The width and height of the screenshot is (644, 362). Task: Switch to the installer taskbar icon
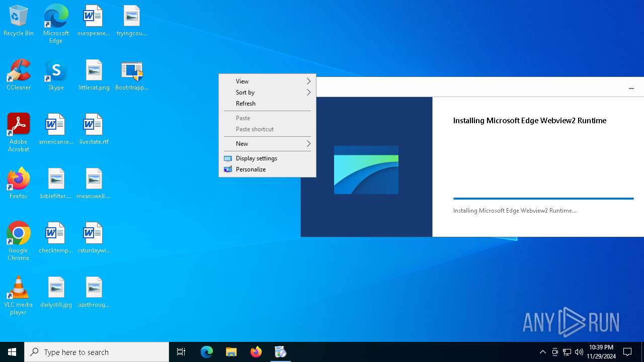(x=281, y=352)
